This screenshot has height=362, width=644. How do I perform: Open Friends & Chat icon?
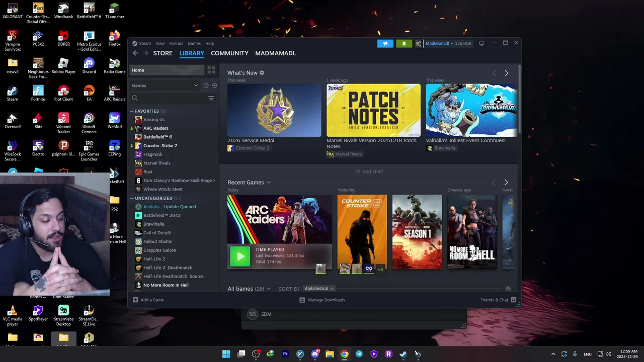[x=513, y=300]
